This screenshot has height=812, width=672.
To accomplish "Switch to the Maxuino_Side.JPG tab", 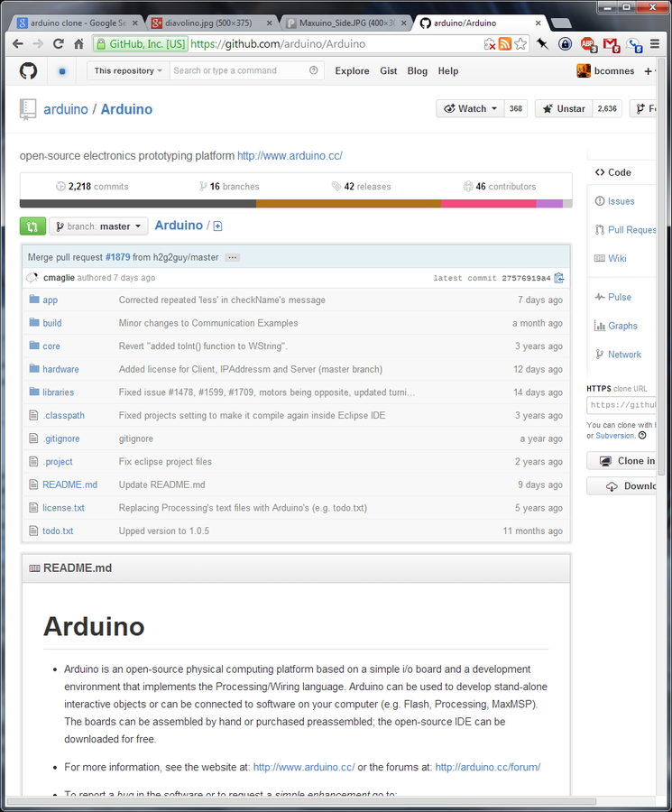I will click(x=345, y=23).
